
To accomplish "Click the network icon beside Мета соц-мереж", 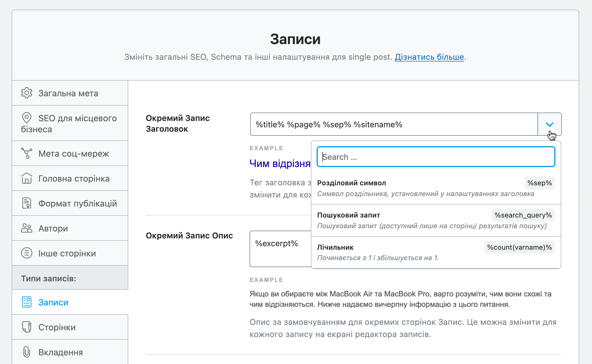I will click(x=26, y=153).
